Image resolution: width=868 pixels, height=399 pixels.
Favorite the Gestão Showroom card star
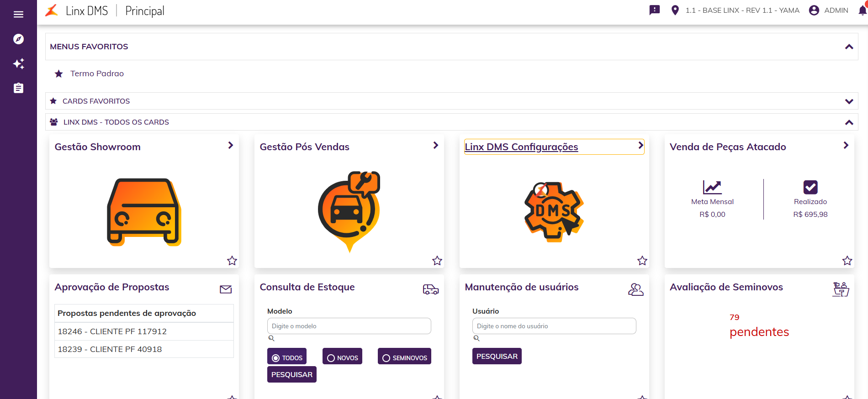(x=232, y=261)
